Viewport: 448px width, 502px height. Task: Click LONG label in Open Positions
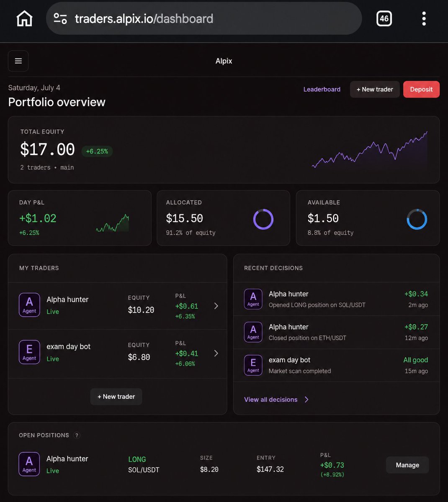tap(137, 459)
